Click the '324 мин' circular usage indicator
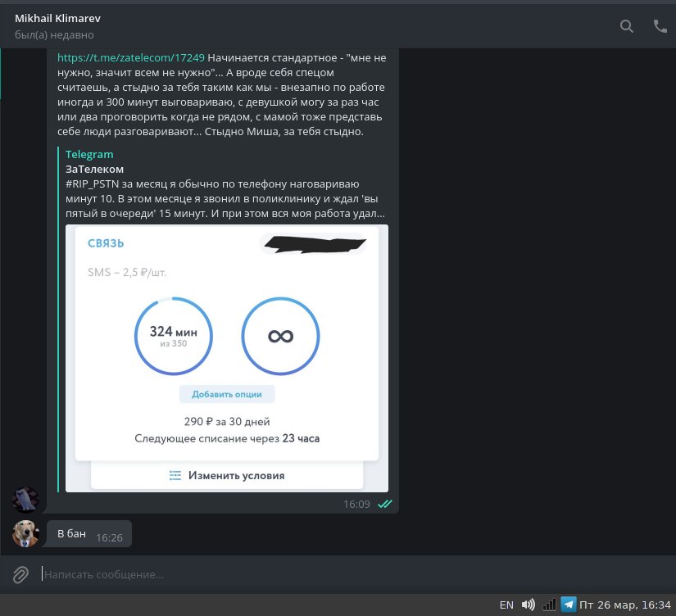Image resolution: width=676 pixels, height=616 pixels. [x=174, y=336]
